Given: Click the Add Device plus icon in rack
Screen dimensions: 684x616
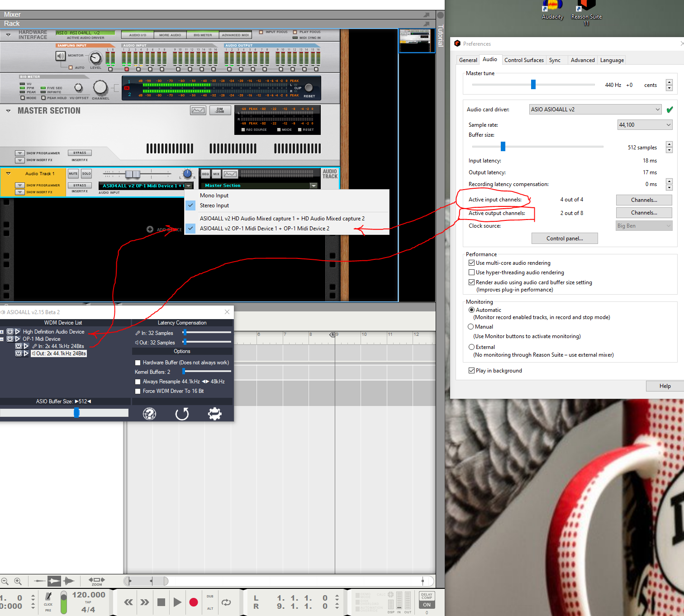Looking at the screenshot, I should [x=150, y=229].
